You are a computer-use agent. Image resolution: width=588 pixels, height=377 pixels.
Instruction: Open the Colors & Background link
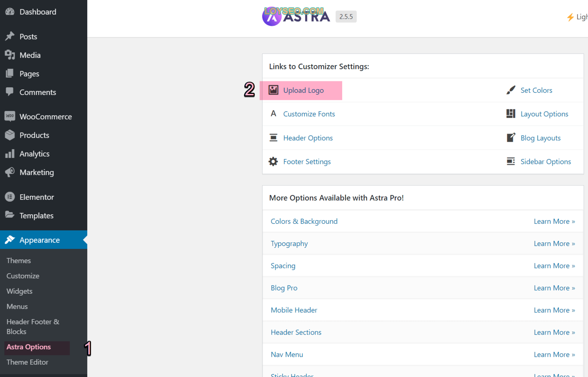pyautogui.click(x=304, y=221)
